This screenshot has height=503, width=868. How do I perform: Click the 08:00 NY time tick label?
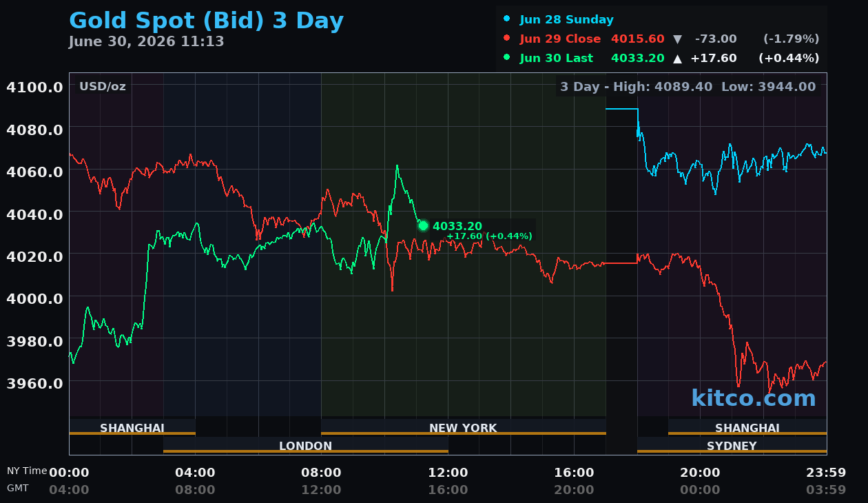pyautogui.click(x=321, y=473)
